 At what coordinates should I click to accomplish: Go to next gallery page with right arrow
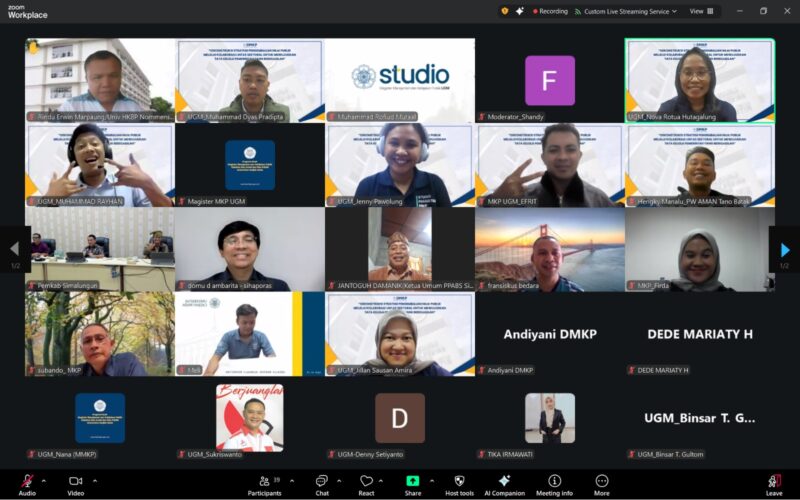(x=785, y=249)
